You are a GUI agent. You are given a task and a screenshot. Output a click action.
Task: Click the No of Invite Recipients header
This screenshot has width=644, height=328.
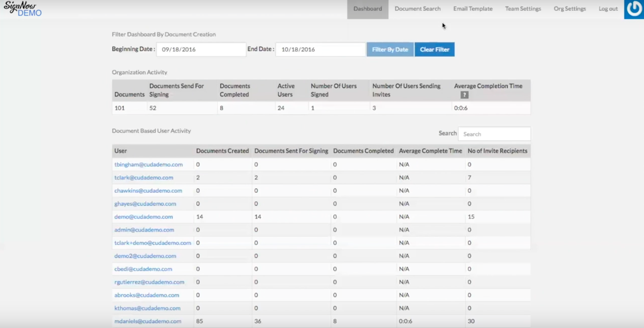pyautogui.click(x=497, y=151)
